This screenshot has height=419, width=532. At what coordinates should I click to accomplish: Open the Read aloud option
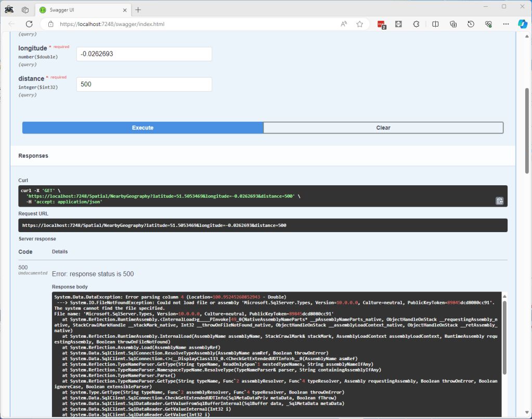click(x=344, y=24)
